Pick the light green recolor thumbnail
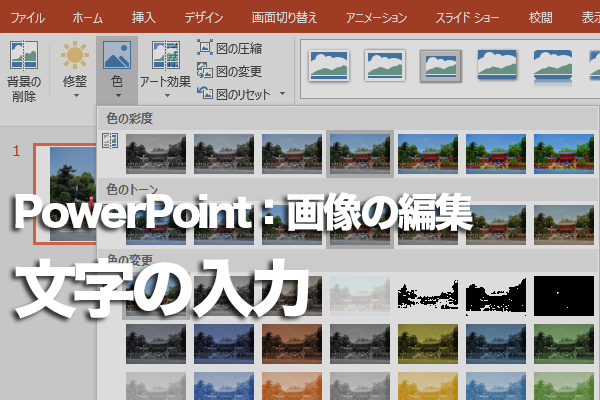 pyautogui.click(x=564, y=386)
